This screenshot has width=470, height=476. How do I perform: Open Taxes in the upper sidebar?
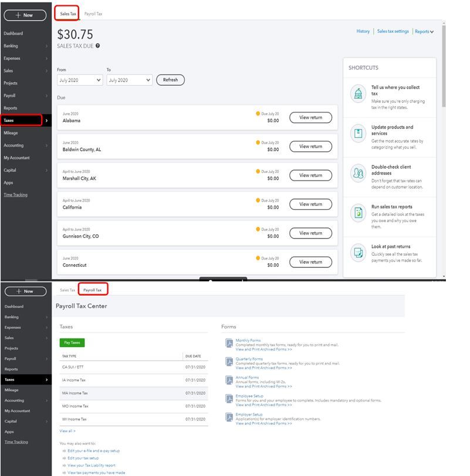(x=25, y=121)
